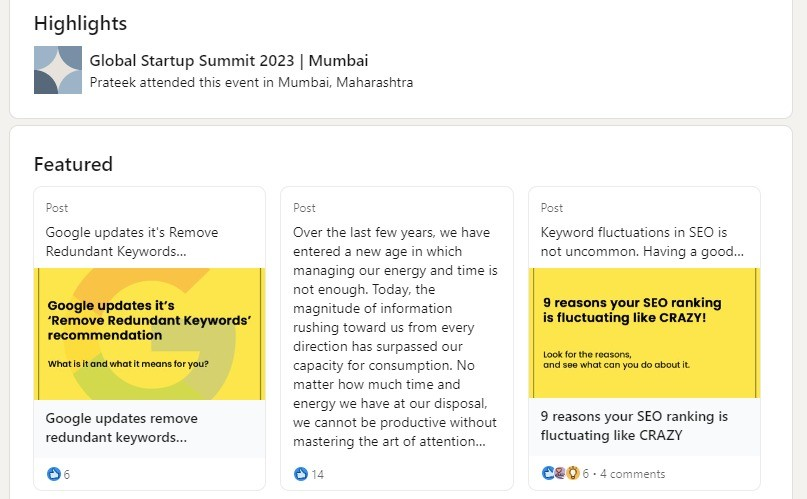
Task: Click the 'Highlights' section heading
Action: click(80, 23)
